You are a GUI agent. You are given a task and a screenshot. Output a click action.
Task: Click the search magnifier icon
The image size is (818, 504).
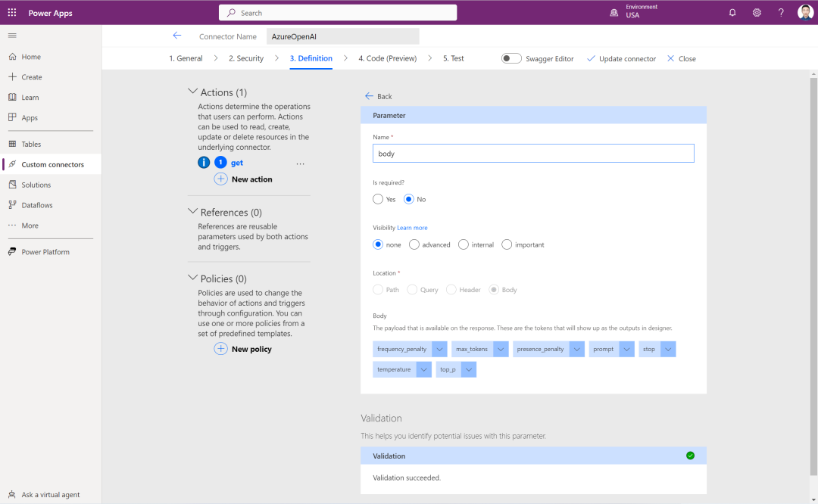pyautogui.click(x=231, y=13)
